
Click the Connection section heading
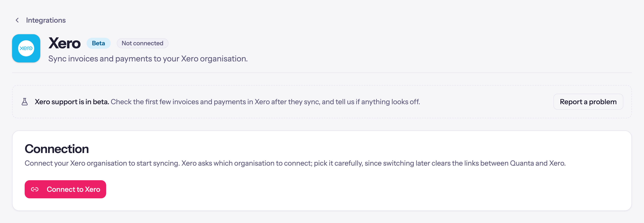pos(57,149)
